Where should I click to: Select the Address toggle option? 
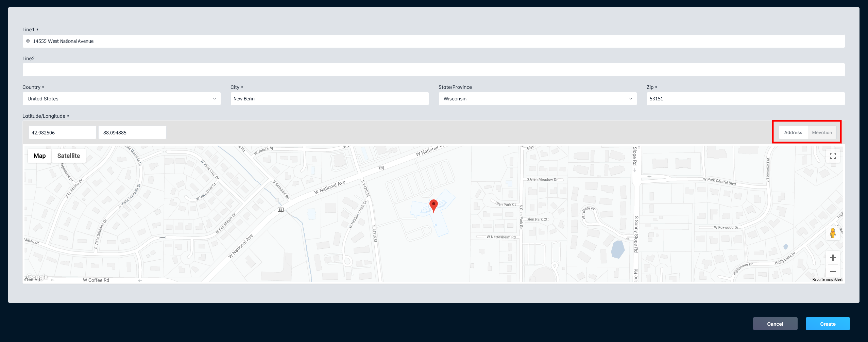coord(793,133)
